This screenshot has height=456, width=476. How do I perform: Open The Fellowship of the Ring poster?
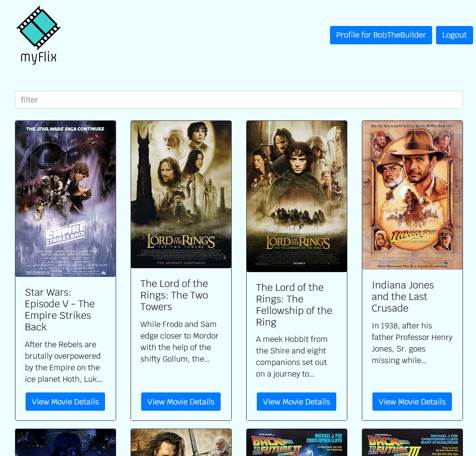pyautogui.click(x=296, y=196)
